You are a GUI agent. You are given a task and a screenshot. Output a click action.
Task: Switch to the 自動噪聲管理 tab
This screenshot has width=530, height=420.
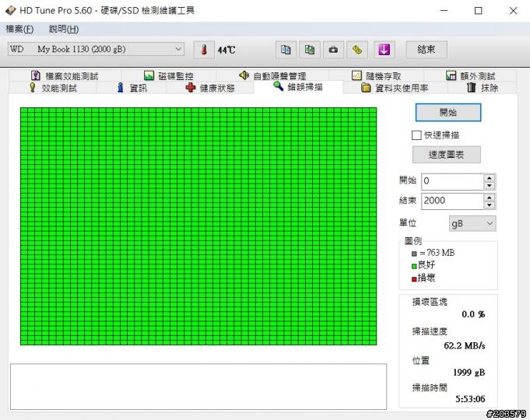pos(272,75)
